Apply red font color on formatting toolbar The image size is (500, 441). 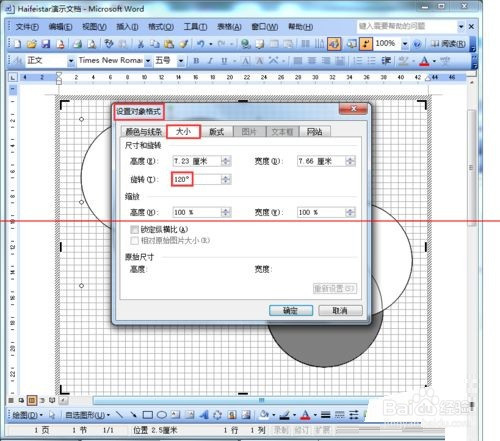click(x=424, y=61)
